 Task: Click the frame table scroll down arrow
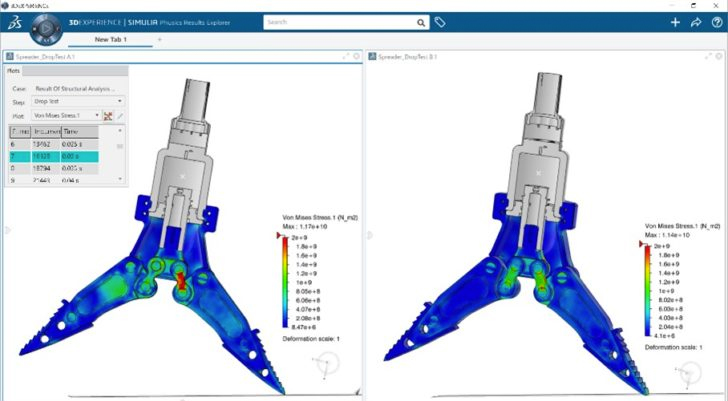tap(120, 179)
